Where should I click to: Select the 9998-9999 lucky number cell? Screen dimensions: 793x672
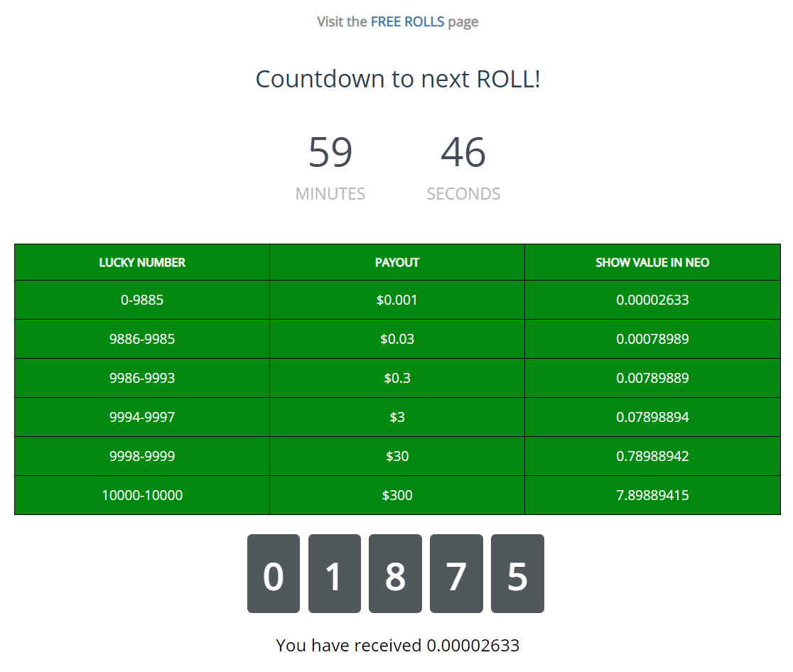[x=142, y=456]
